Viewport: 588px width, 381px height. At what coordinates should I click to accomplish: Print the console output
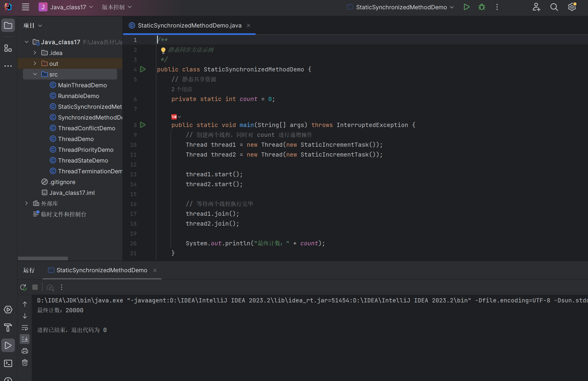coord(25,351)
